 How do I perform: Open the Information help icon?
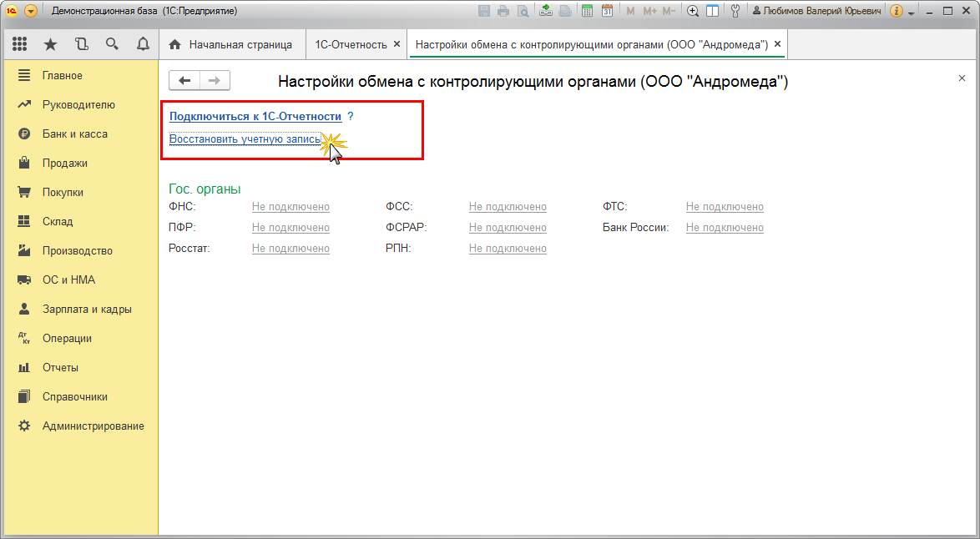coord(897,11)
